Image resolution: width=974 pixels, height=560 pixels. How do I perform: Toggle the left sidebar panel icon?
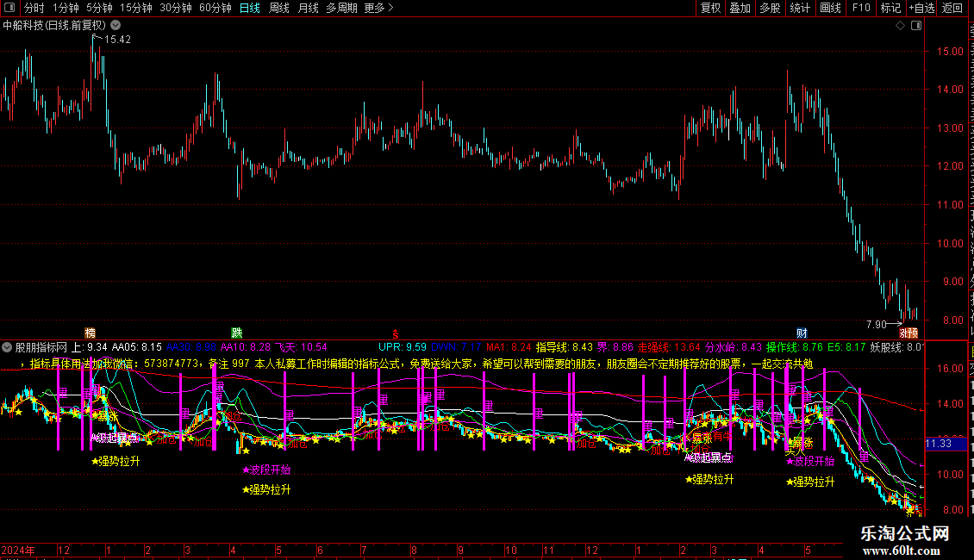click(10, 8)
